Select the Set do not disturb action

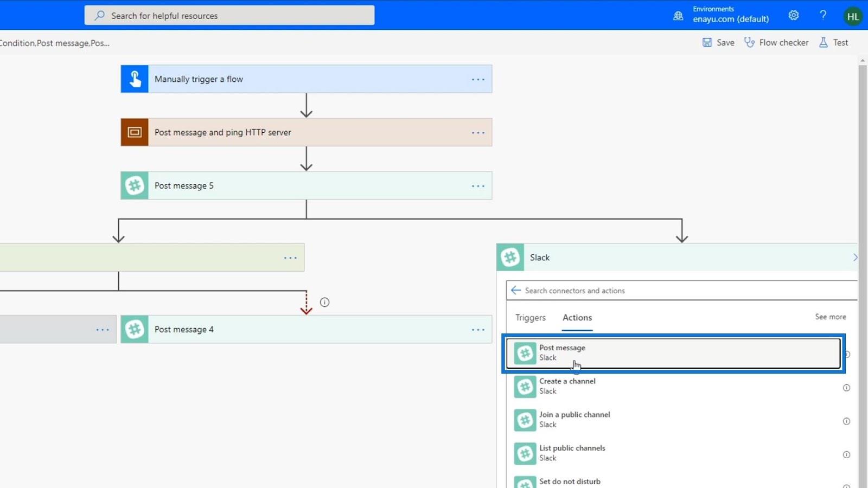point(673,481)
